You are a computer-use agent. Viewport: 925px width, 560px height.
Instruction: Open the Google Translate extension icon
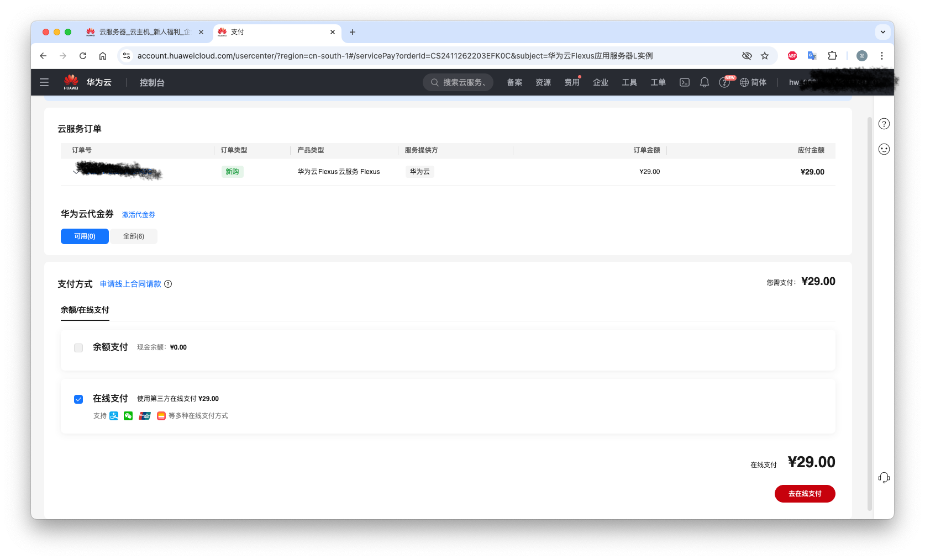tap(812, 56)
